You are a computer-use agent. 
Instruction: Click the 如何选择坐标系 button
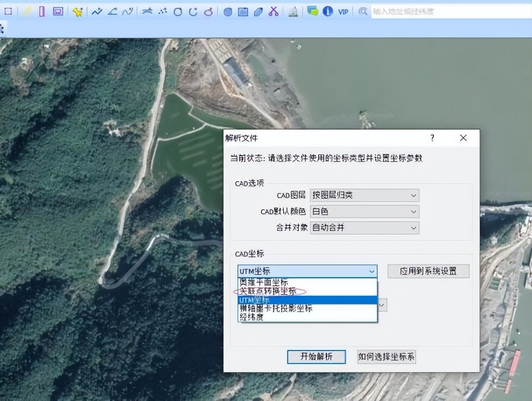tap(386, 357)
